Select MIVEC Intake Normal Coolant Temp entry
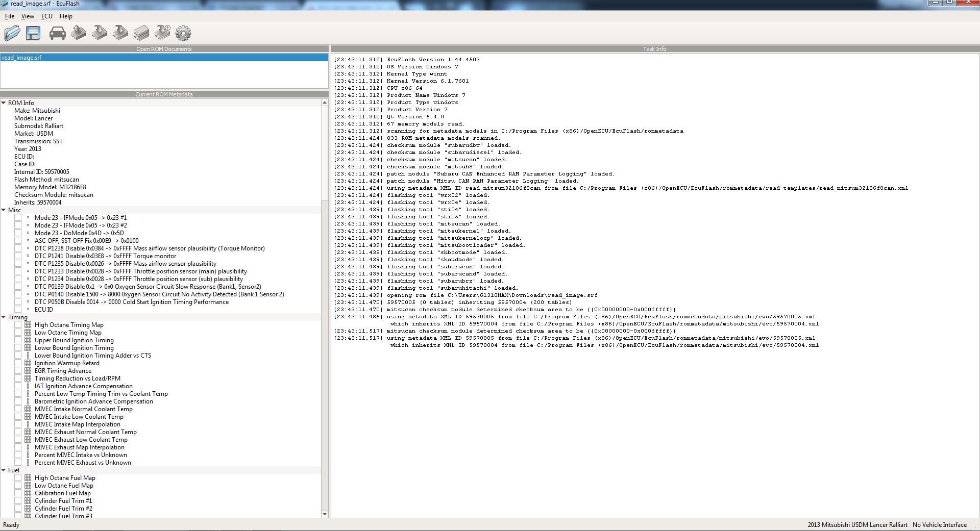 pos(83,409)
